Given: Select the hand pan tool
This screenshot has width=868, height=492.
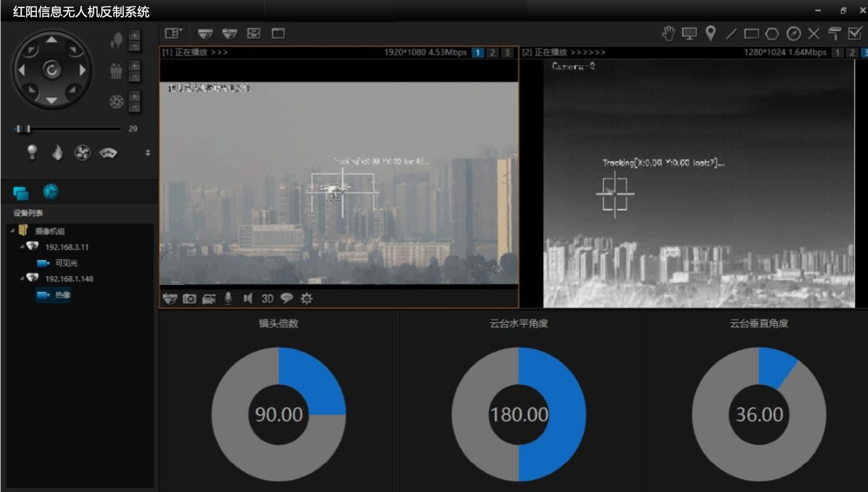Looking at the screenshot, I should tap(668, 32).
